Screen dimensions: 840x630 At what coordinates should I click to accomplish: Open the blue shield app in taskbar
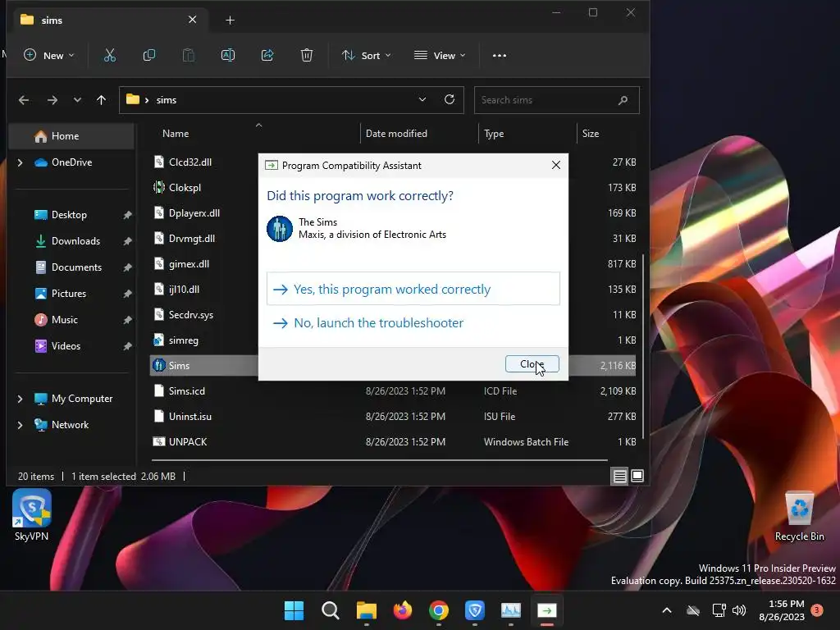pos(475,610)
